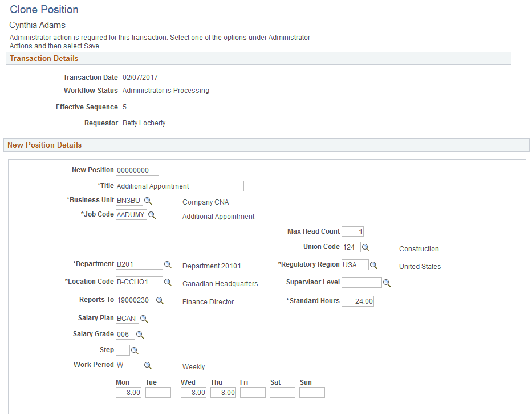Open Location Code lookup magnifier

coord(168,282)
